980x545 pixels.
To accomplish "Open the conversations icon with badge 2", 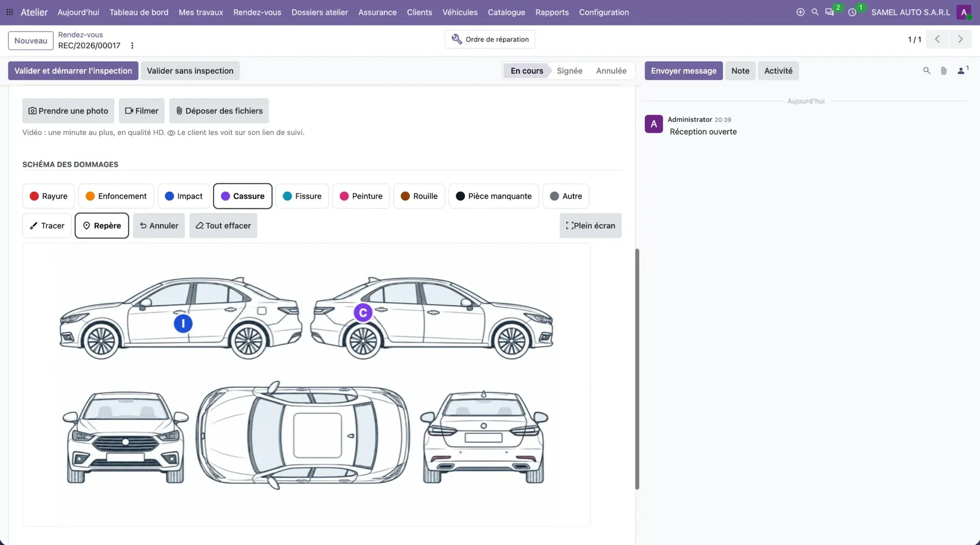I will coord(830,12).
